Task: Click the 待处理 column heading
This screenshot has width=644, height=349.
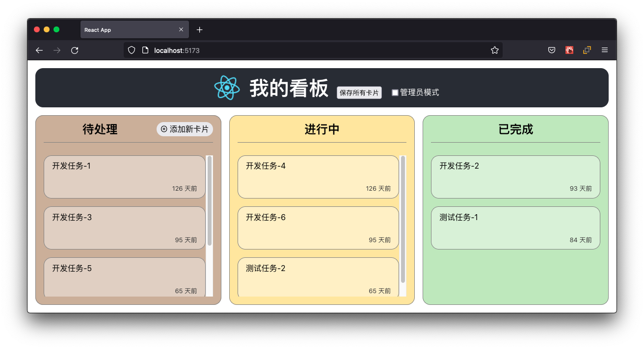Action: [x=100, y=129]
